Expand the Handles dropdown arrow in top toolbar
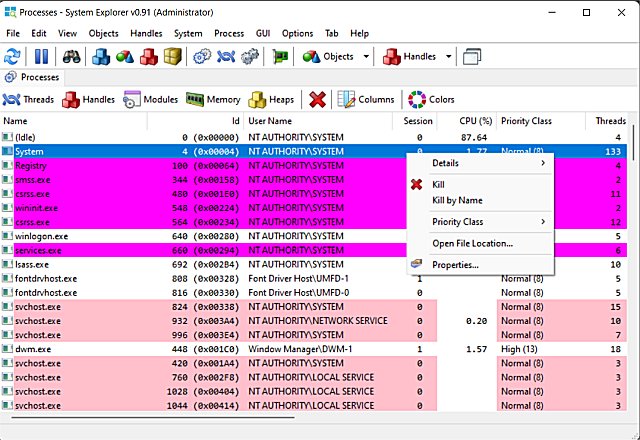This screenshot has width=640, height=440. click(x=449, y=57)
